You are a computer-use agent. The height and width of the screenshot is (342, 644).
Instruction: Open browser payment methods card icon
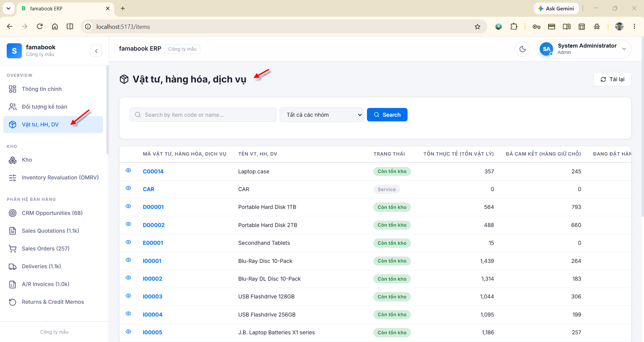(551, 26)
